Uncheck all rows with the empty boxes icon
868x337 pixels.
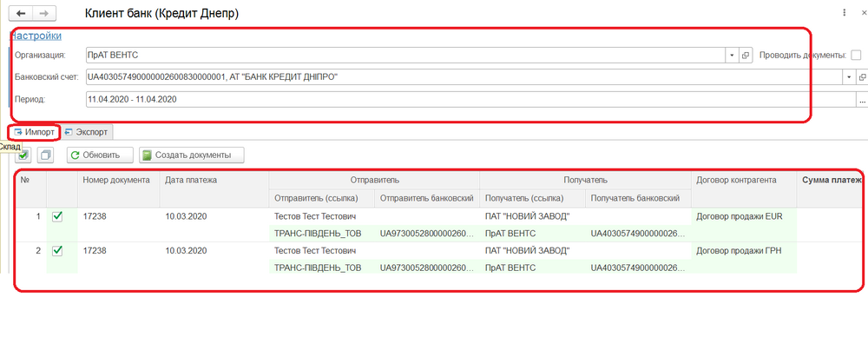[45, 155]
